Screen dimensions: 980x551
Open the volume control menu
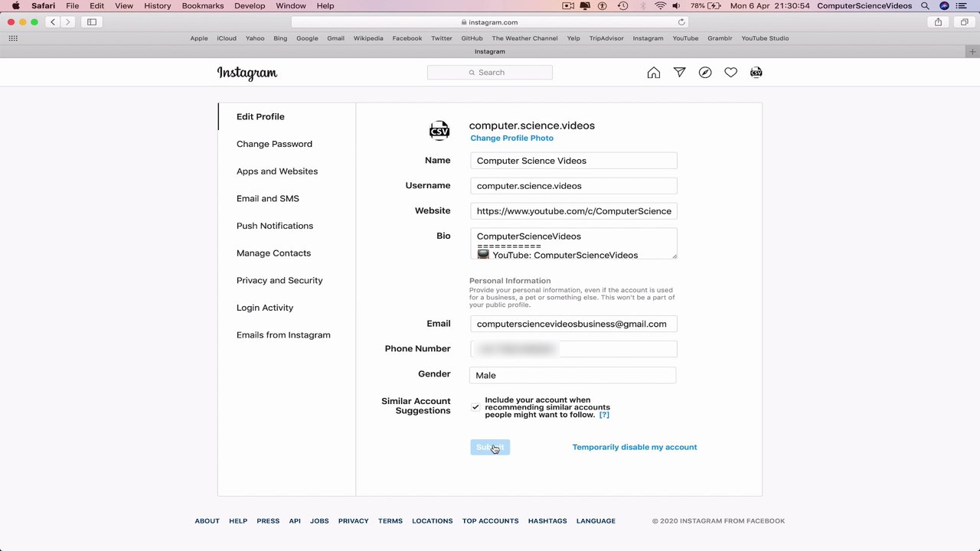pos(677,6)
